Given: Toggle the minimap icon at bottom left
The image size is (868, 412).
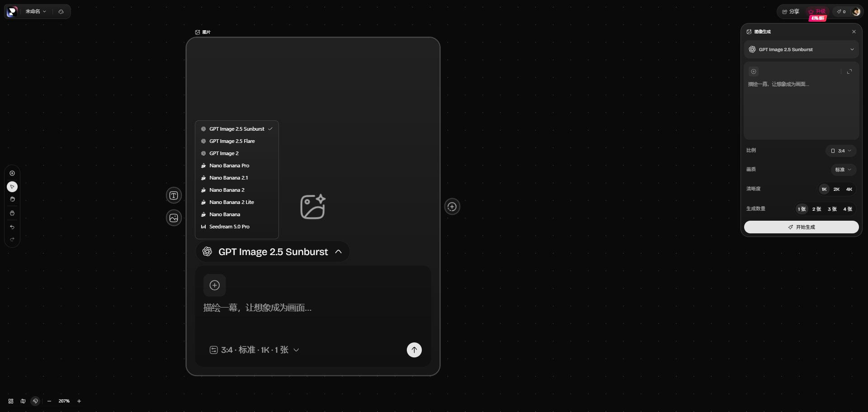Looking at the screenshot, I should [23, 401].
